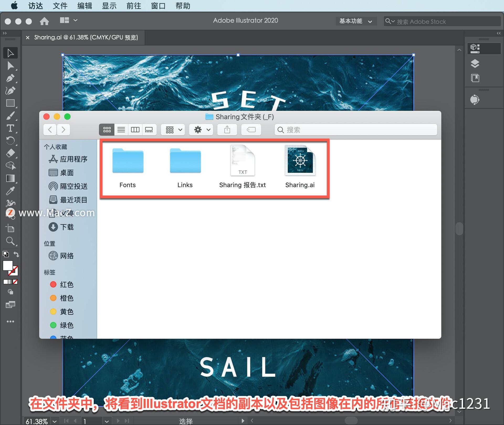
Task: Select the Direct Selection tool
Action: click(x=10, y=65)
